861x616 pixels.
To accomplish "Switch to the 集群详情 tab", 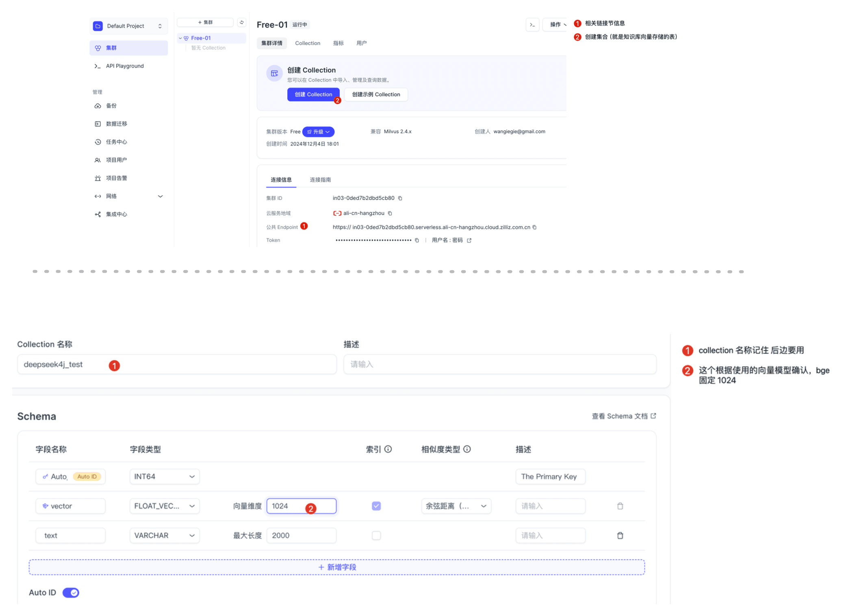I will pos(272,43).
